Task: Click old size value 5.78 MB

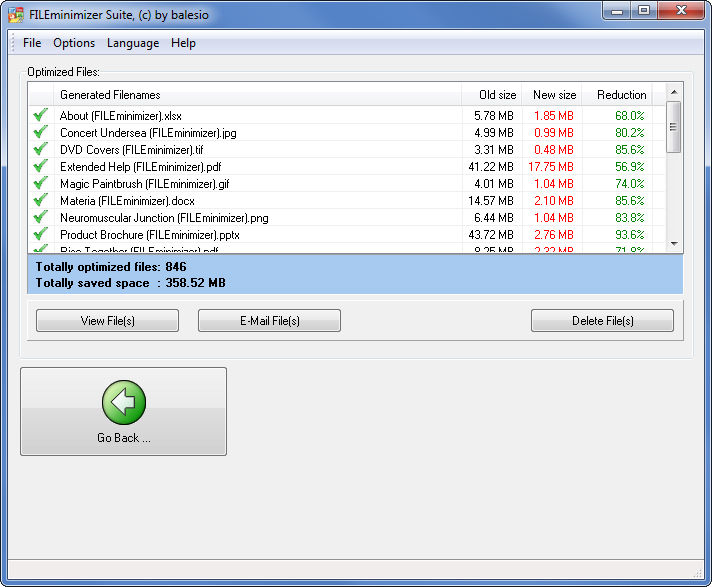Action: click(494, 116)
